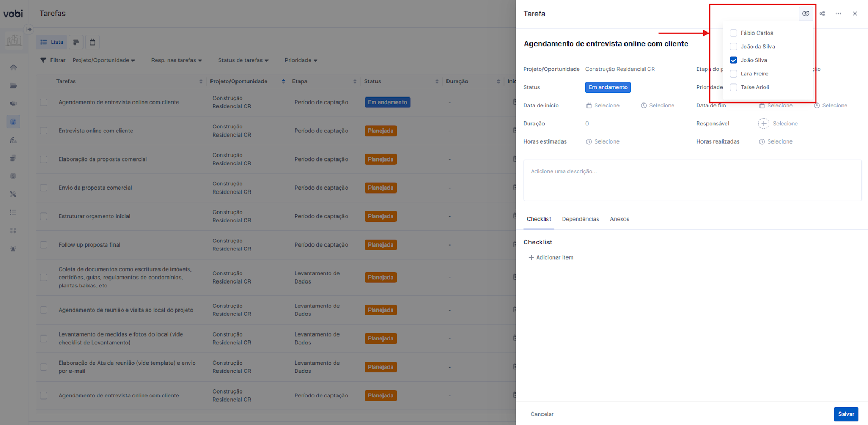Open the folder icon in left sidebar

point(14,86)
